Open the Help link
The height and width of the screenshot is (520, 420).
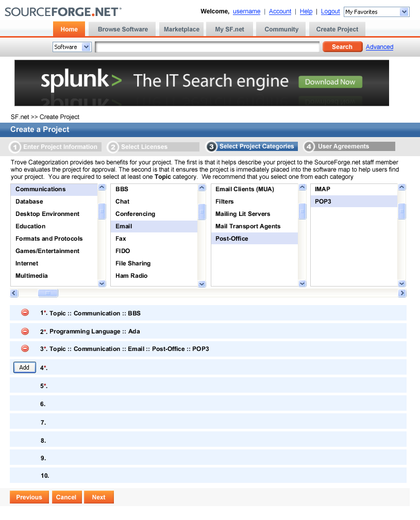point(306,11)
